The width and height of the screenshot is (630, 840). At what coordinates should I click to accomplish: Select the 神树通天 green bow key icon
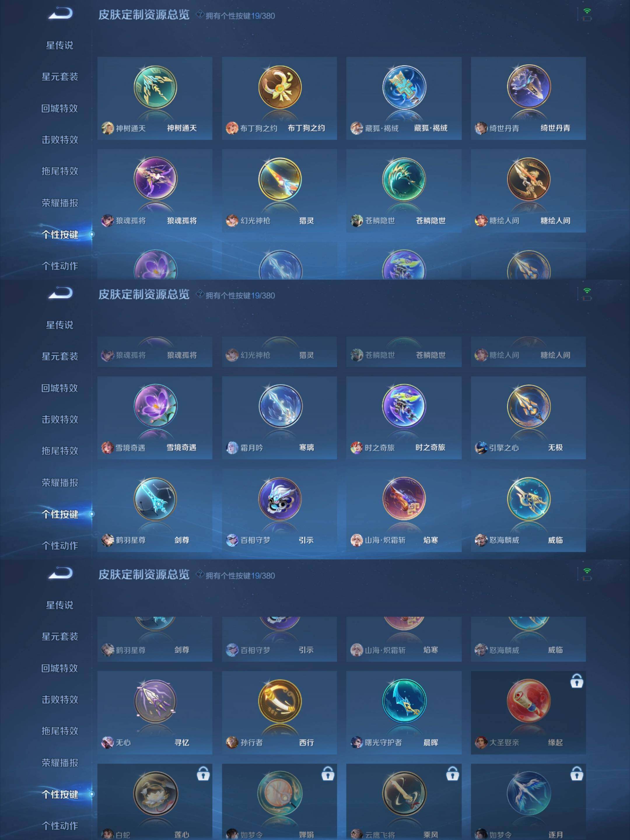155,87
